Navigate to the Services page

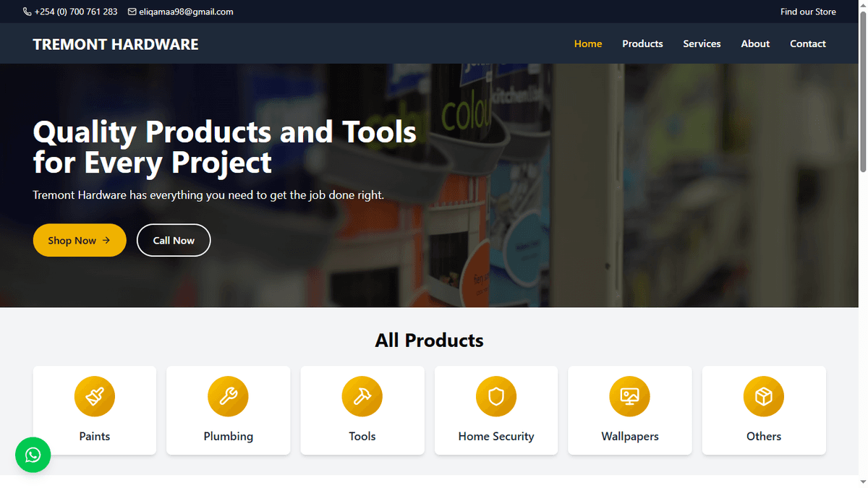coord(702,44)
